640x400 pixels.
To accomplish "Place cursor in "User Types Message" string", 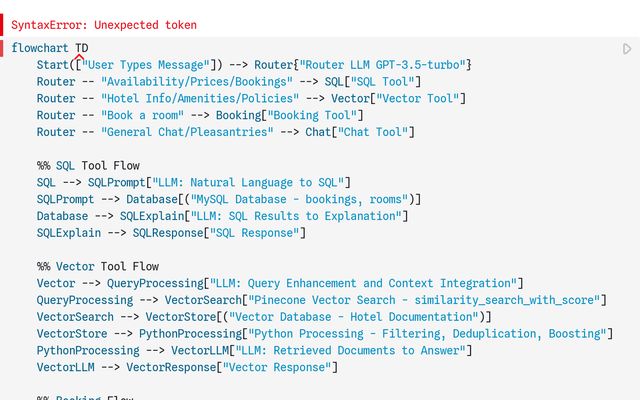I will [x=146, y=65].
